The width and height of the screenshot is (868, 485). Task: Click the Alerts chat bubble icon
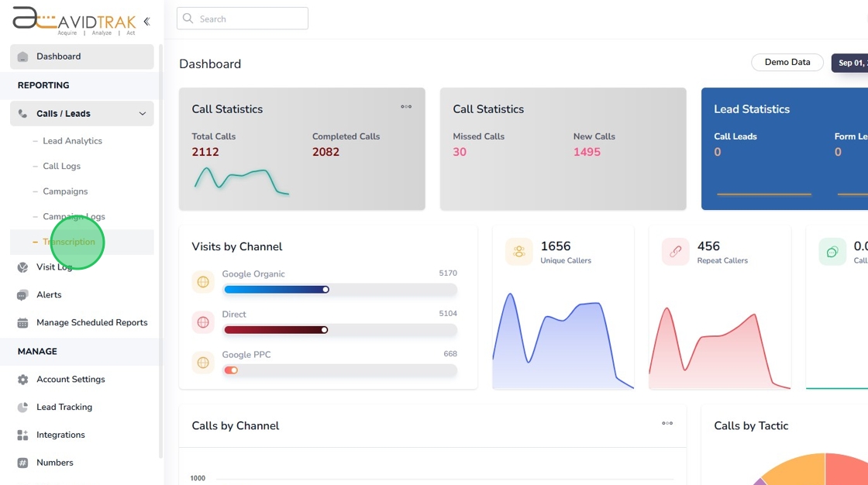22,295
